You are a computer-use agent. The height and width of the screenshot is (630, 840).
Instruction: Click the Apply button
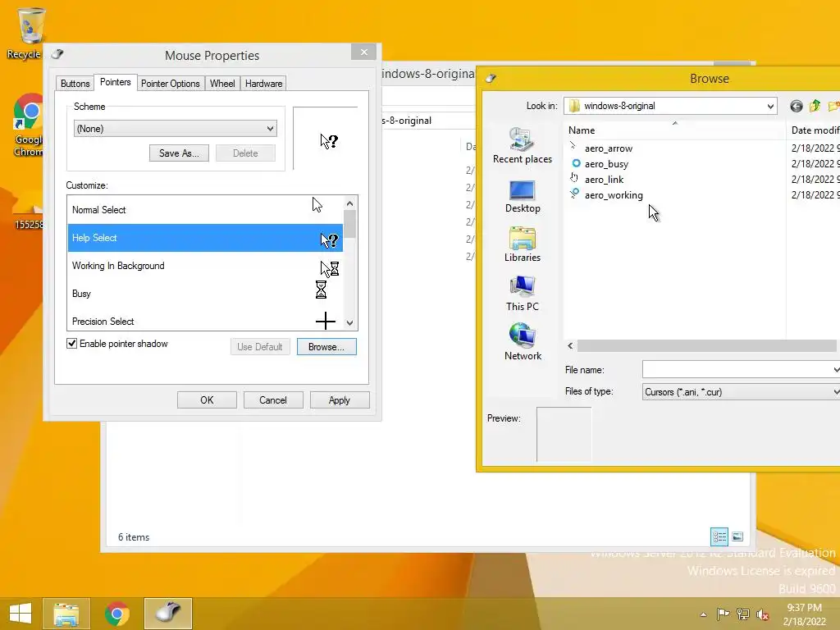(x=340, y=400)
